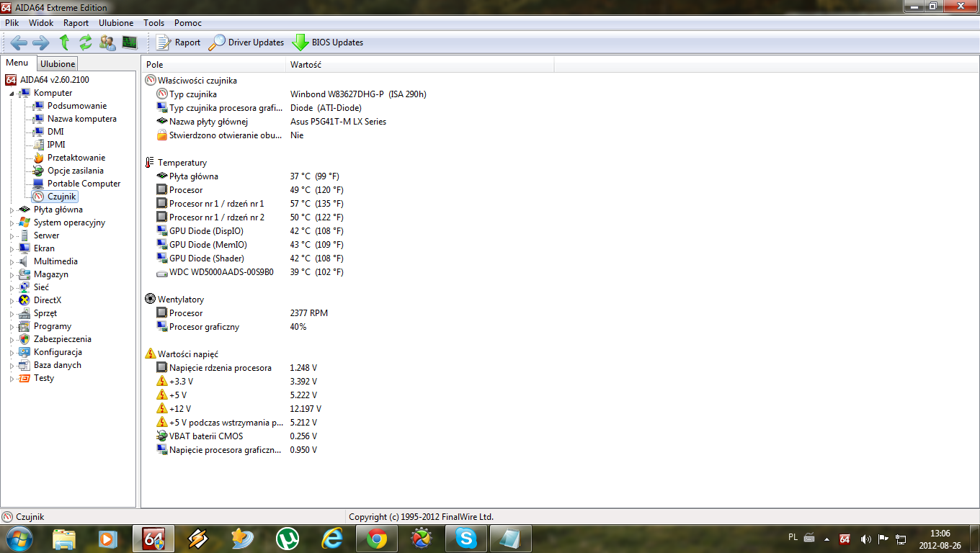This screenshot has height=553, width=980.
Task: Open the Pomoc menu
Action: click(x=188, y=23)
